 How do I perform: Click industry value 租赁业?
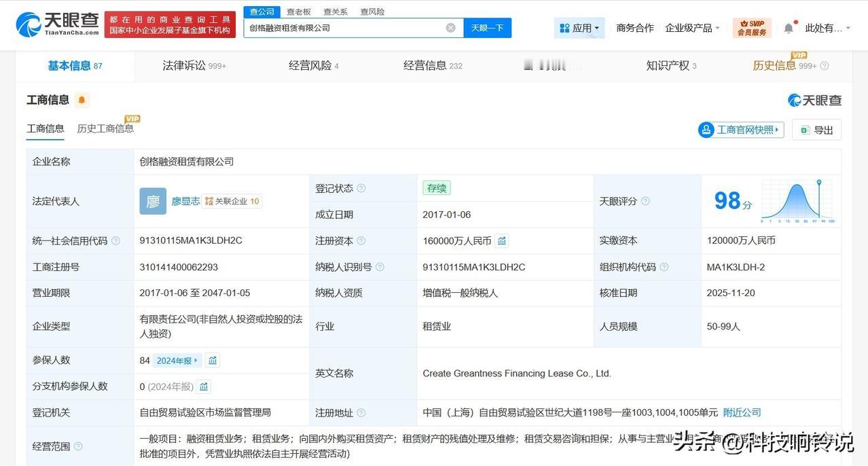pos(437,326)
